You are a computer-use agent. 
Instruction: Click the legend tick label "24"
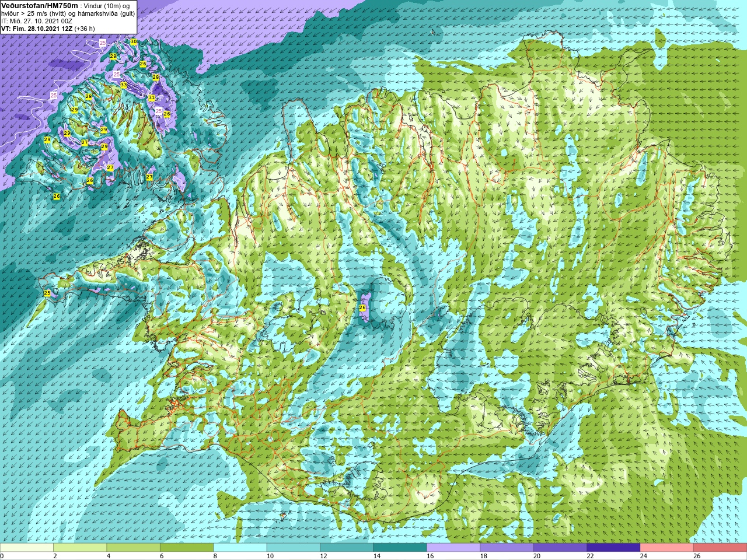pos(643,556)
